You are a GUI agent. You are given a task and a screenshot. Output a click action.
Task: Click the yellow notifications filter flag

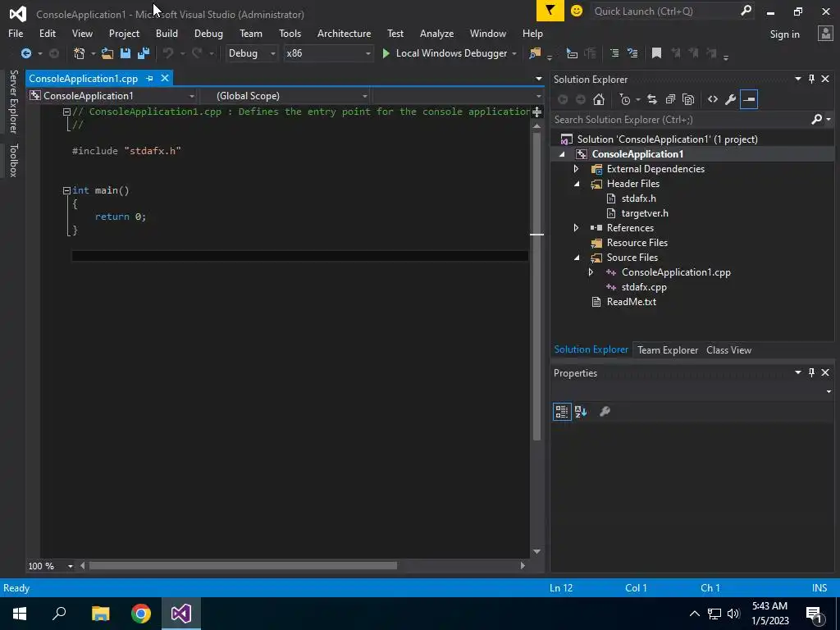(550, 11)
